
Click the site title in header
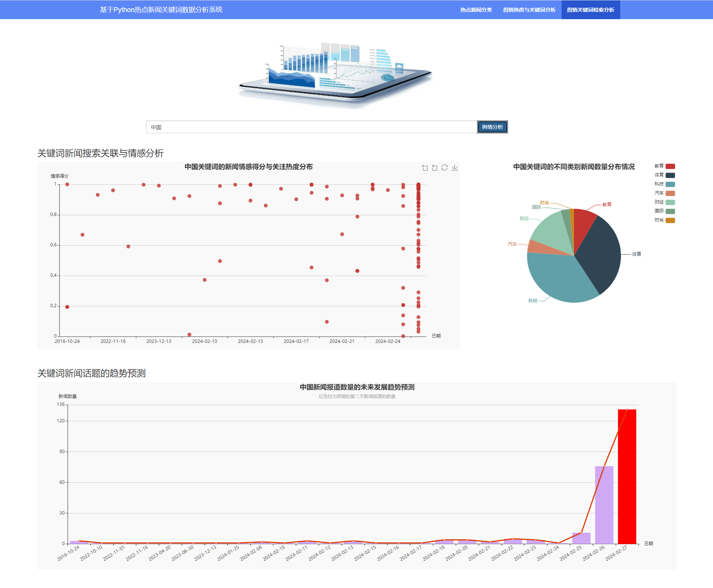[161, 10]
